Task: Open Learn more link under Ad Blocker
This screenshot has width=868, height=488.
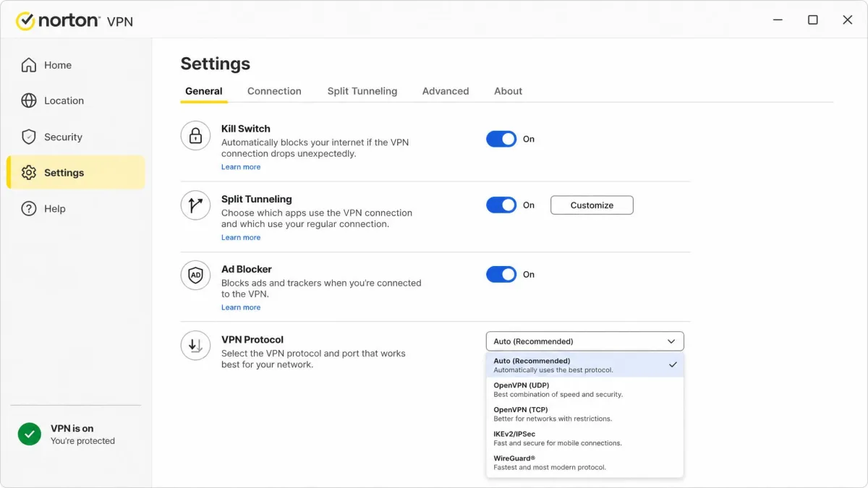Action: (x=241, y=307)
